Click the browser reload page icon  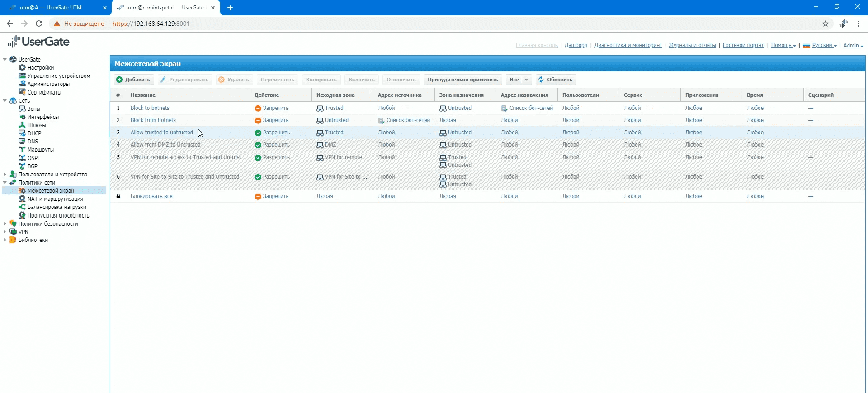point(39,24)
